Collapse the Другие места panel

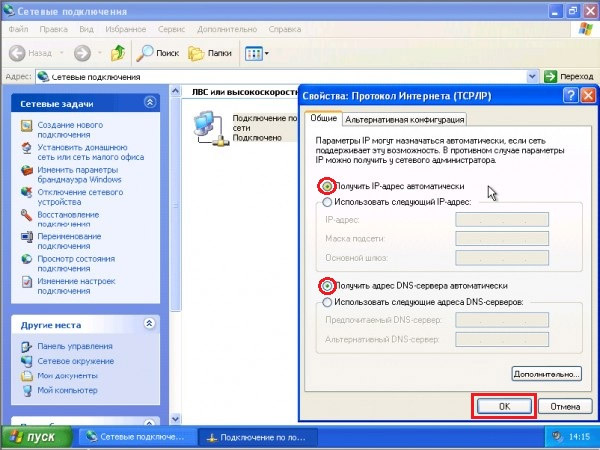150,324
